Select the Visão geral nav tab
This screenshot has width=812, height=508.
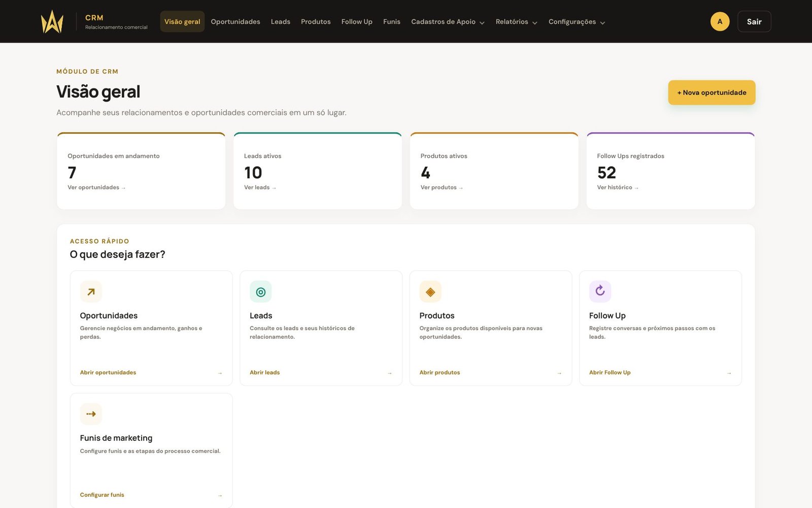point(182,22)
